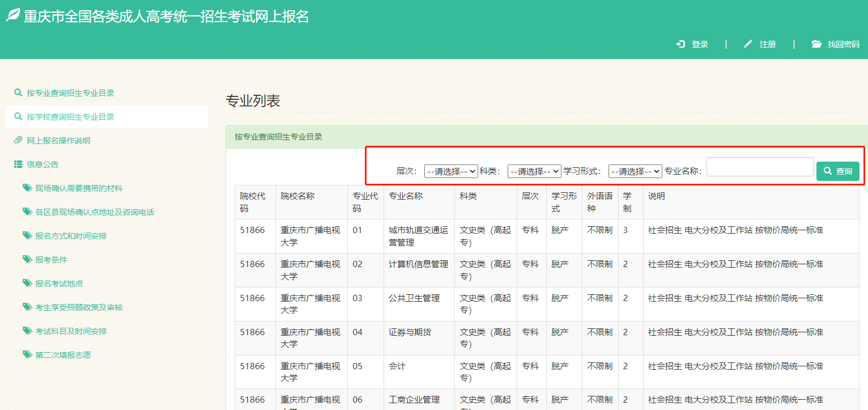Go to 按专业查询招生专业目录
This screenshot has height=410, width=868.
tap(71, 93)
